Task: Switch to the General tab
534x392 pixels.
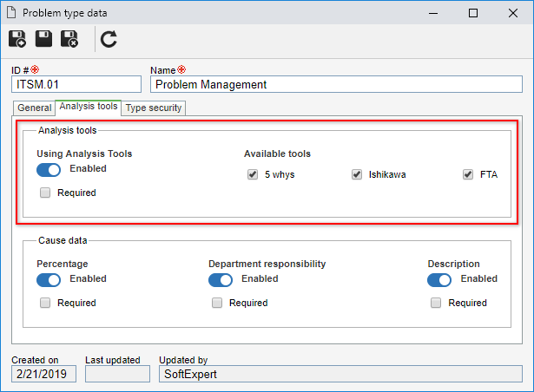Action: pyautogui.click(x=35, y=108)
